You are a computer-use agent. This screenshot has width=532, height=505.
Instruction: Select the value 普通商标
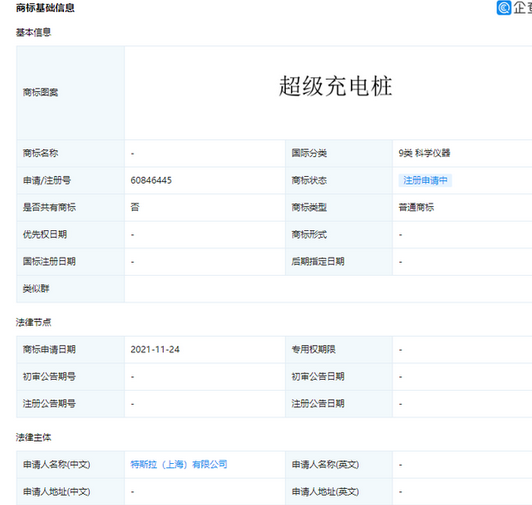(x=416, y=207)
